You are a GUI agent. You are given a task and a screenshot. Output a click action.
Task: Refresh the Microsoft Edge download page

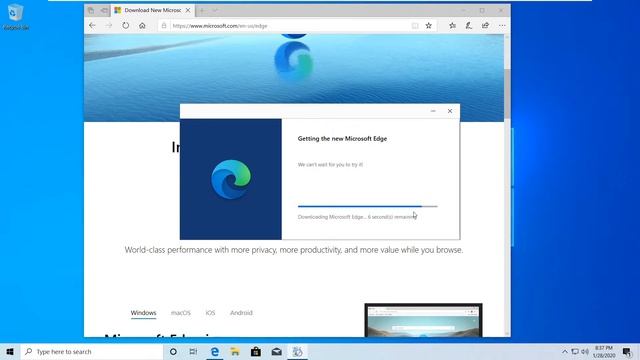coord(126,26)
